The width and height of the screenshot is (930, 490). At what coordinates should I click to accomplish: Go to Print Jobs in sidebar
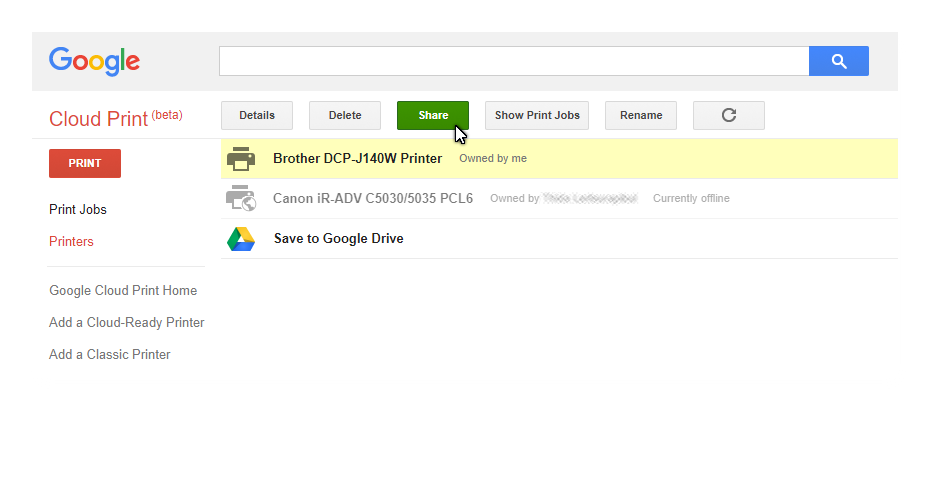pyautogui.click(x=78, y=210)
